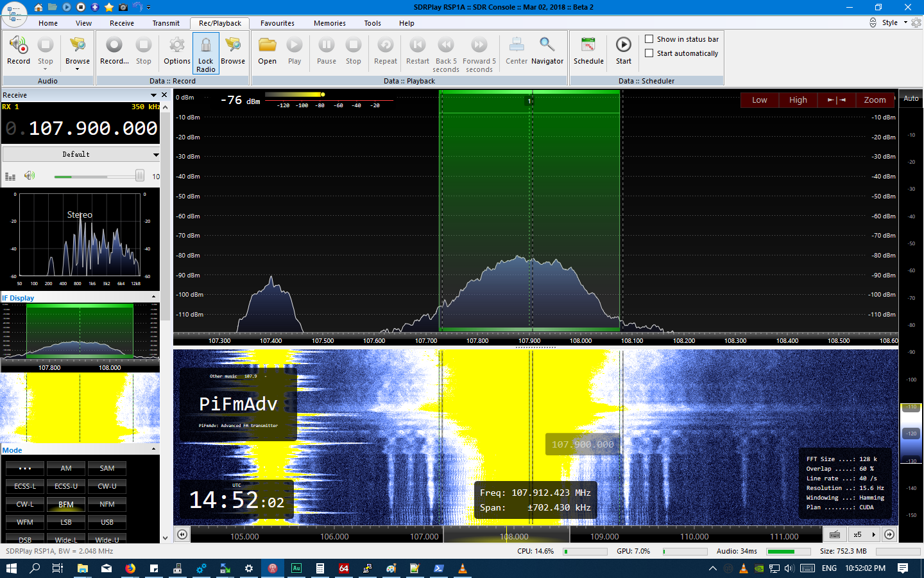
Task: Click the home icon in quick access toolbar
Action: (x=38, y=7)
